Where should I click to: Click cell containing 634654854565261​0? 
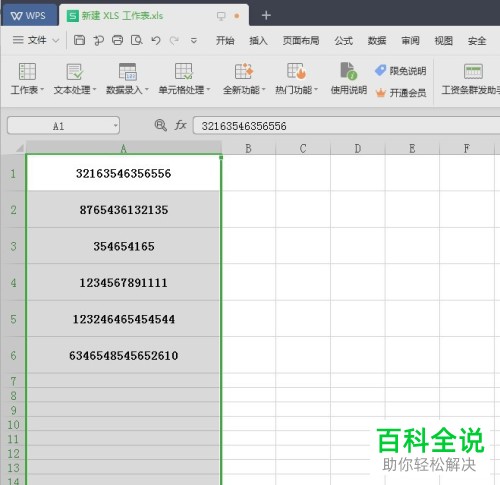pyautogui.click(x=124, y=355)
